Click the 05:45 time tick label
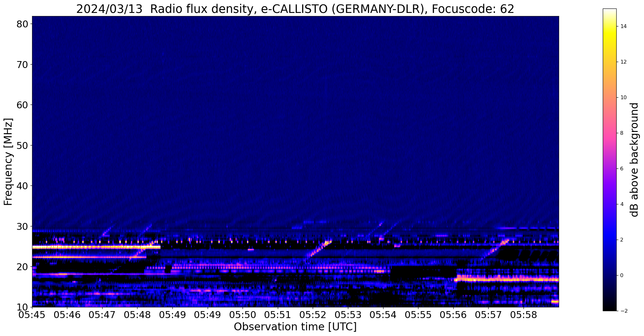This screenshot has width=644, height=336. (x=32, y=315)
